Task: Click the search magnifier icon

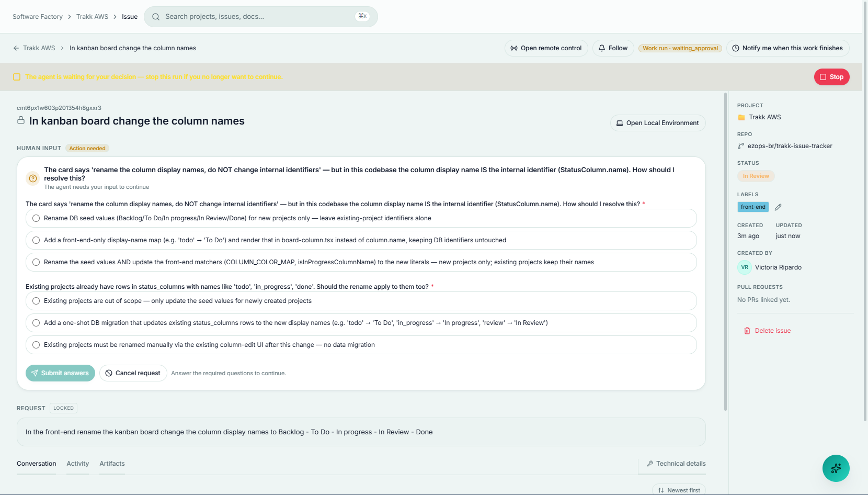Action: pos(156,17)
